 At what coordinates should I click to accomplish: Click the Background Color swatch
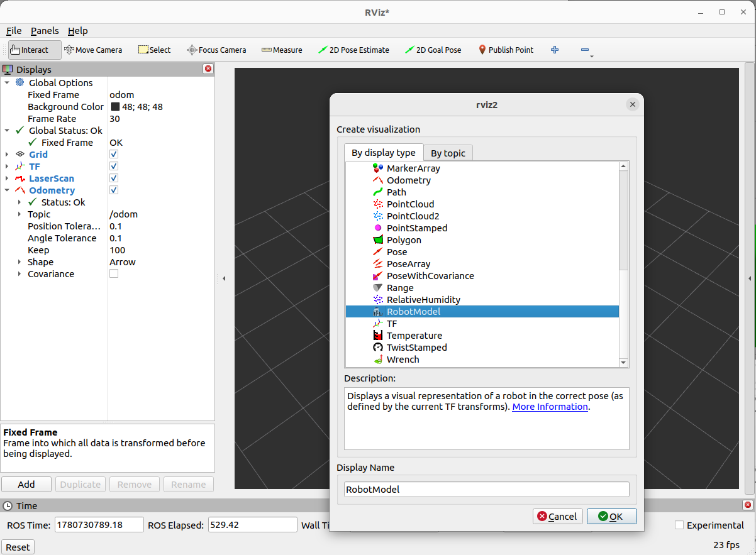click(x=115, y=107)
